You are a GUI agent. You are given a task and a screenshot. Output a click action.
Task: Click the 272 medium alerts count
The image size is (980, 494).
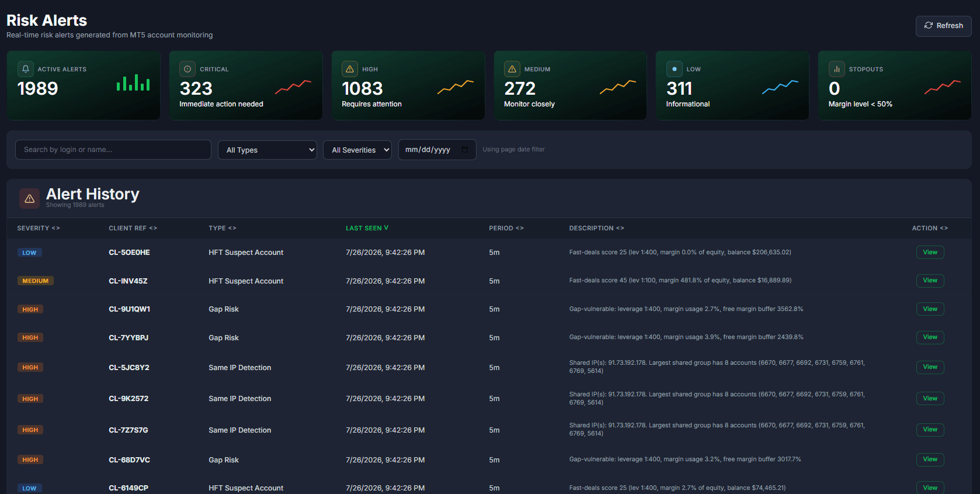tap(520, 88)
